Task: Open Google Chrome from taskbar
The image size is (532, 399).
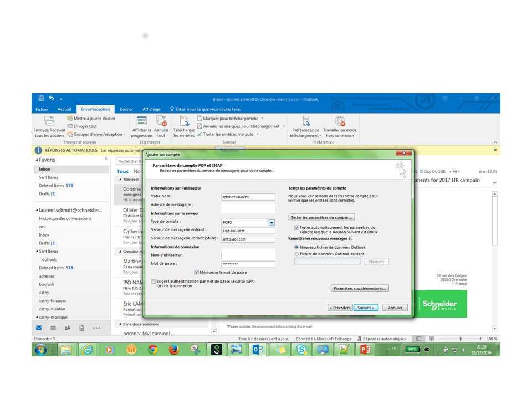Action: (x=153, y=350)
